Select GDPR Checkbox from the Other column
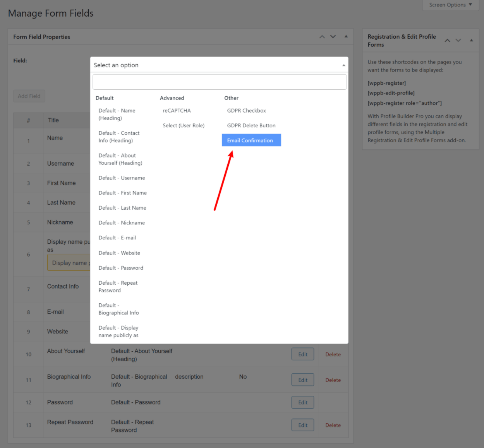Viewport: 484px width, 448px height. point(246,110)
